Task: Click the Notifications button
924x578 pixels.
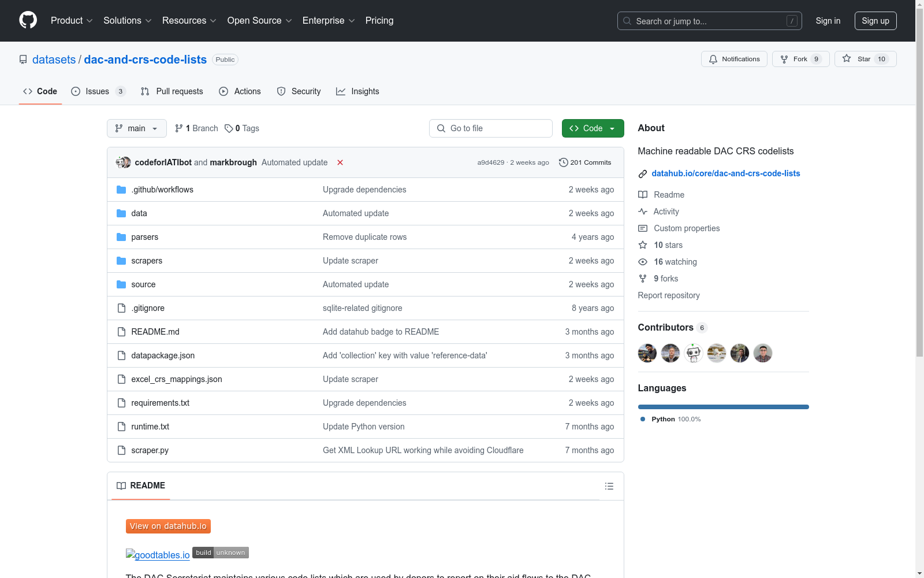Action: pyautogui.click(x=734, y=59)
